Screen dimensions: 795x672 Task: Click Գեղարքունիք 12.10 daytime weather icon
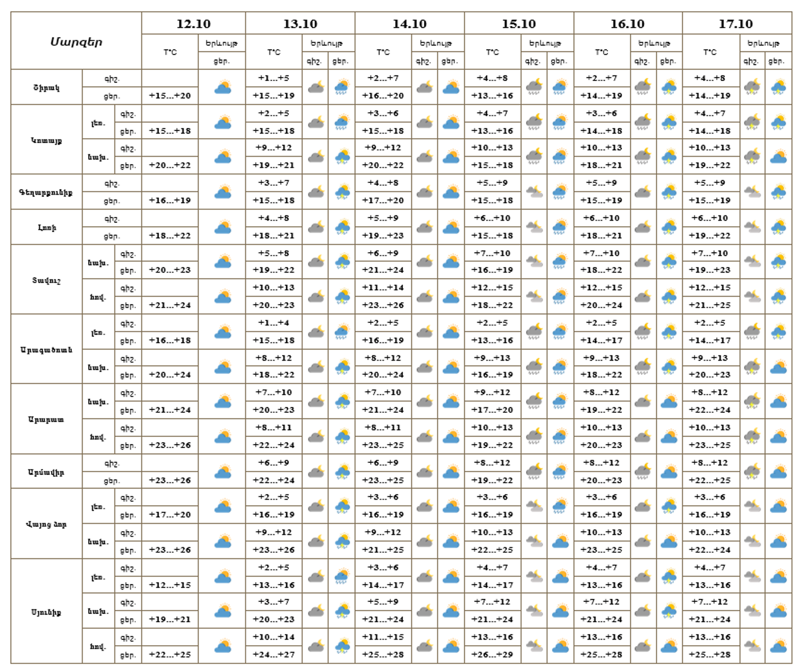tap(223, 192)
